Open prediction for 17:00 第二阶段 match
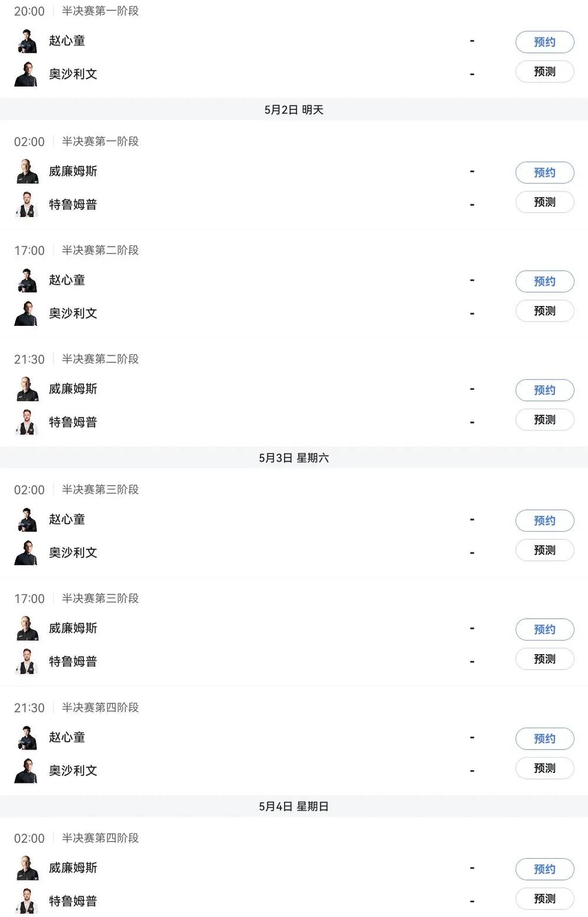The image size is (588, 917). click(x=544, y=311)
